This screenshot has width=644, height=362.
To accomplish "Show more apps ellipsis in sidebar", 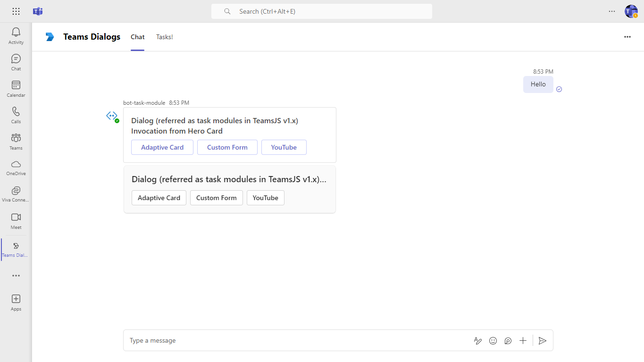I will pyautogui.click(x=16, y=276).
